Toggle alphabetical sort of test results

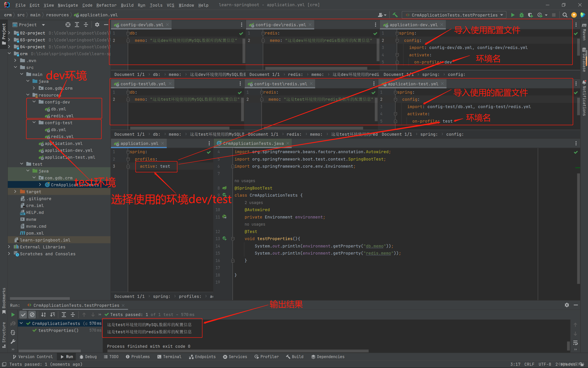(x=43, y=314)
